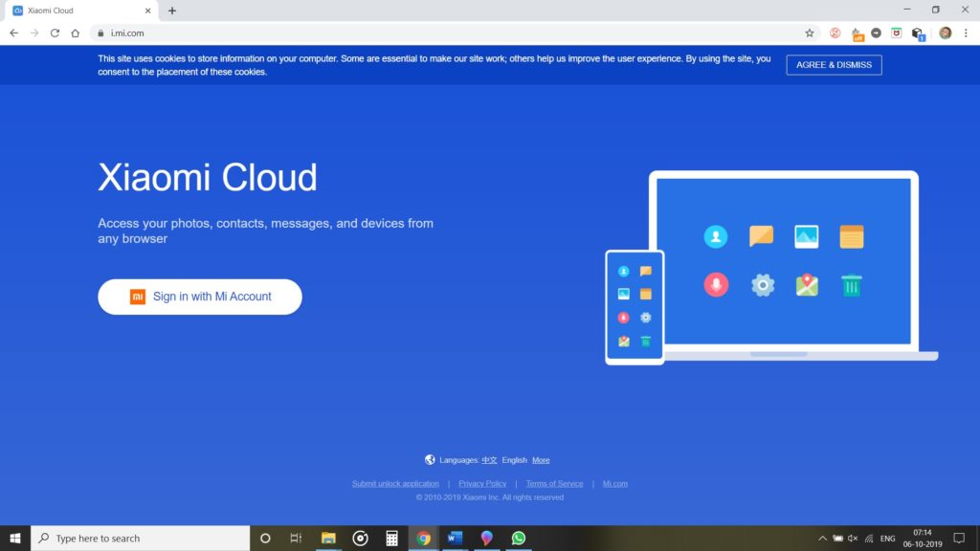Dismiss cookies with AGREE & DISMISS button

point(834,65)
